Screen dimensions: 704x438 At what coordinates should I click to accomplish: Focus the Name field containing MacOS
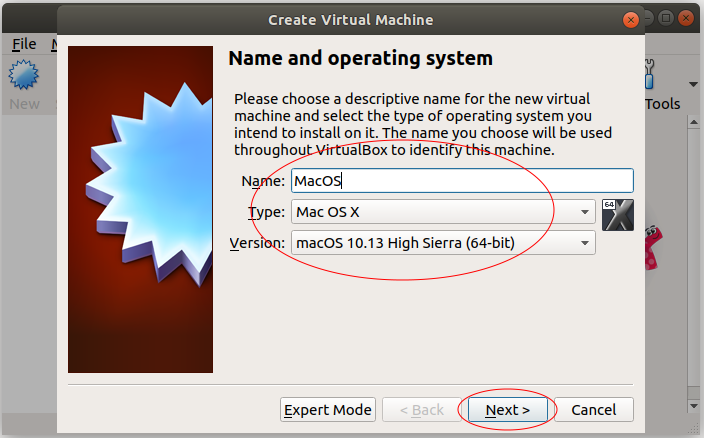pyautogui.click(x=462, y=181)
